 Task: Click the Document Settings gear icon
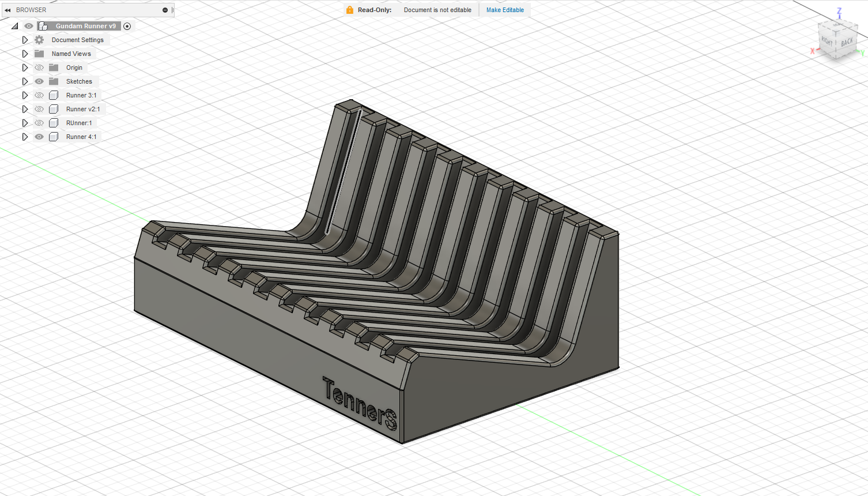point(39,40)
